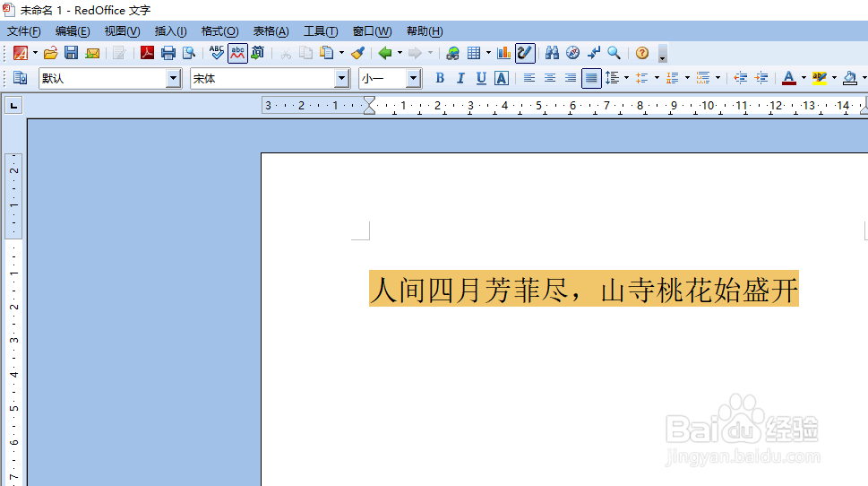Click the line spacing icon
Image resolution: width=868 pixels, height=486 pixels.
click(612, 78)
